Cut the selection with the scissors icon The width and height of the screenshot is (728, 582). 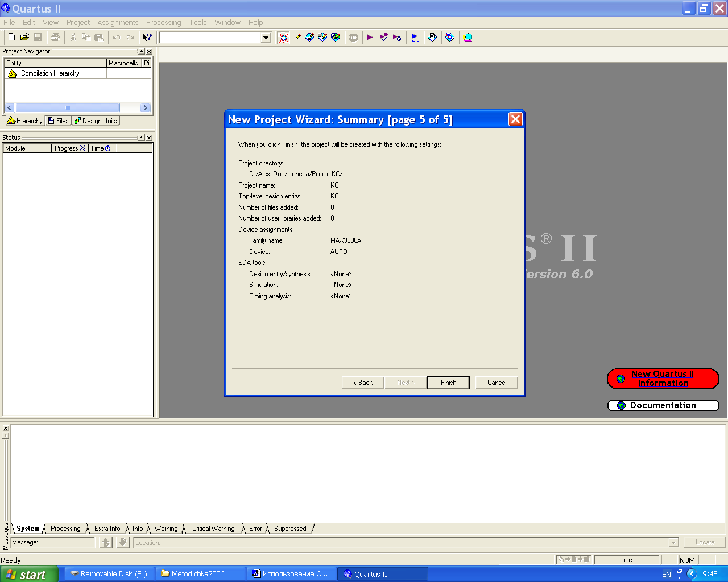73,38
